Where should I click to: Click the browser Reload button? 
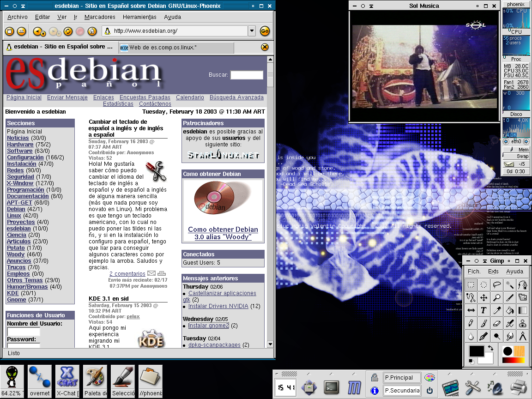click(68, 31)
